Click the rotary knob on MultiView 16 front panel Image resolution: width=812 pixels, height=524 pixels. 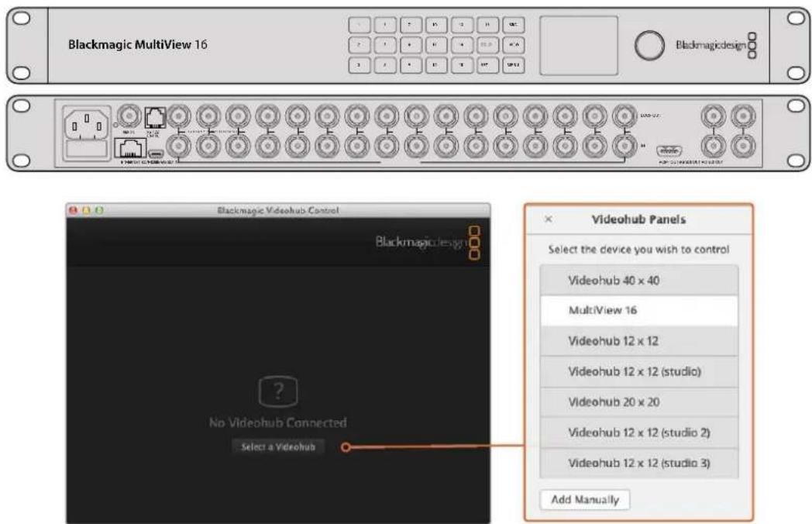(649, 46)
